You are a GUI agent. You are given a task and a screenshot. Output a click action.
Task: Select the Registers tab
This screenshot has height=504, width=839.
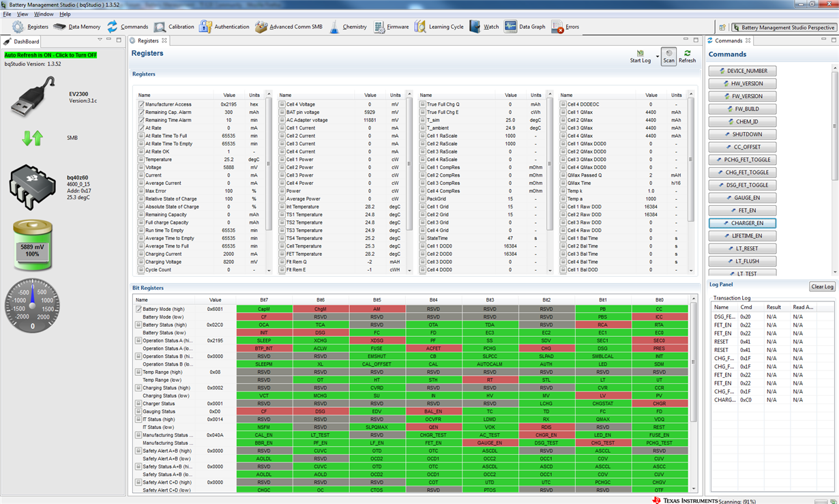coord(149,41)
